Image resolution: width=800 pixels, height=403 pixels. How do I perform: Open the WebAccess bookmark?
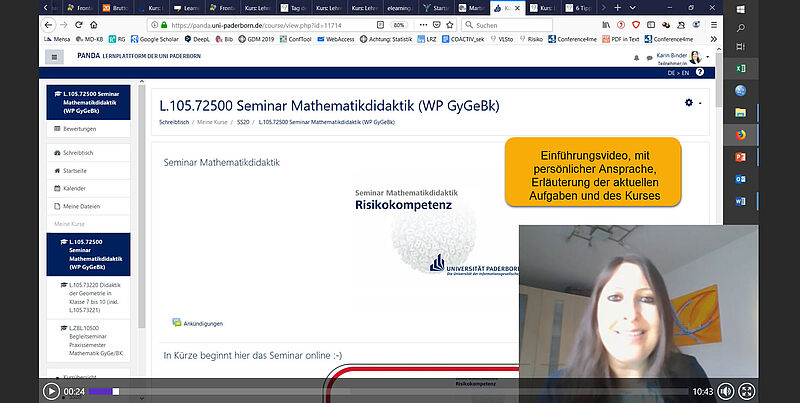coord(336,39)
